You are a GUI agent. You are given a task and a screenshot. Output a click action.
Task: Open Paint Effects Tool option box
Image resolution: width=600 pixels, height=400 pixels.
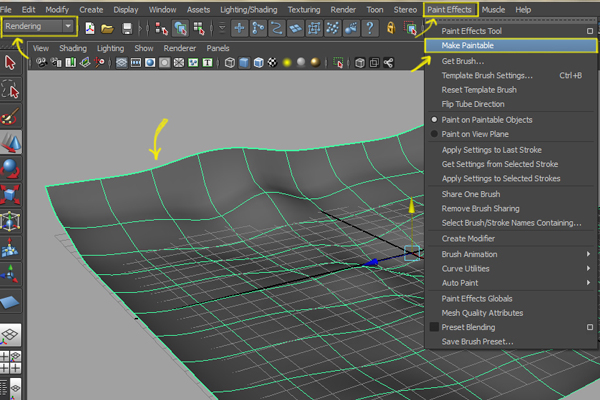coord(590,31)
